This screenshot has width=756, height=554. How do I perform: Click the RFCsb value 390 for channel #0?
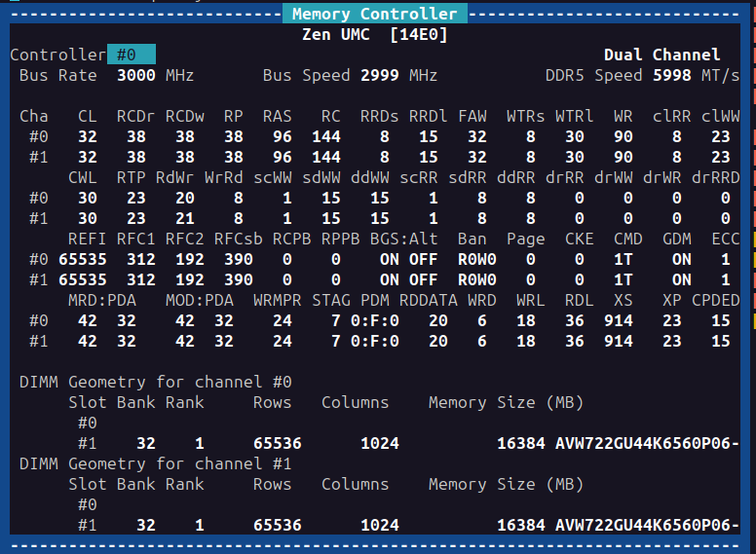click(238, 260)
